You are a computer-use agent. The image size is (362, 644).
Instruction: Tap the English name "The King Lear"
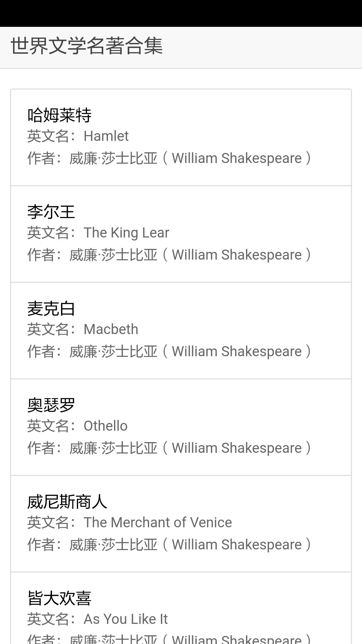click(x=126, y=233)
